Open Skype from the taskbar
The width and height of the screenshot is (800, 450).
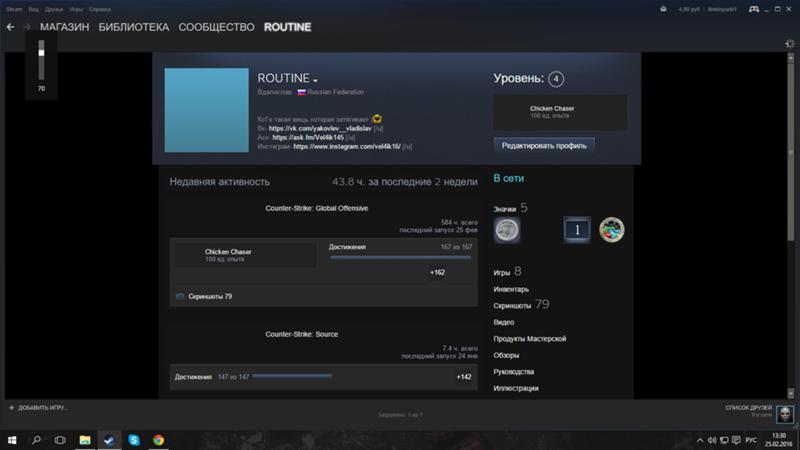tap(134, 440)
